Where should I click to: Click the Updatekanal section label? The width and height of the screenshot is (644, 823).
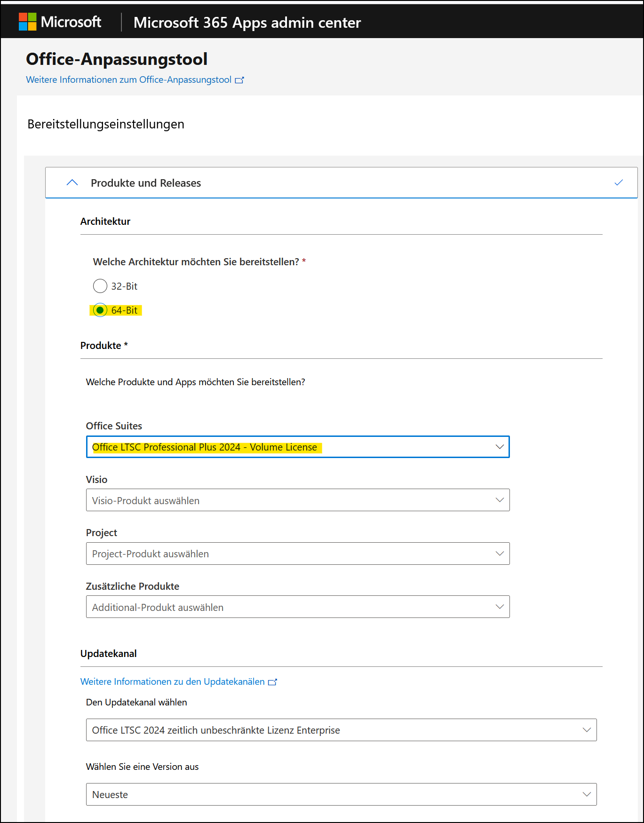(109, 654)
